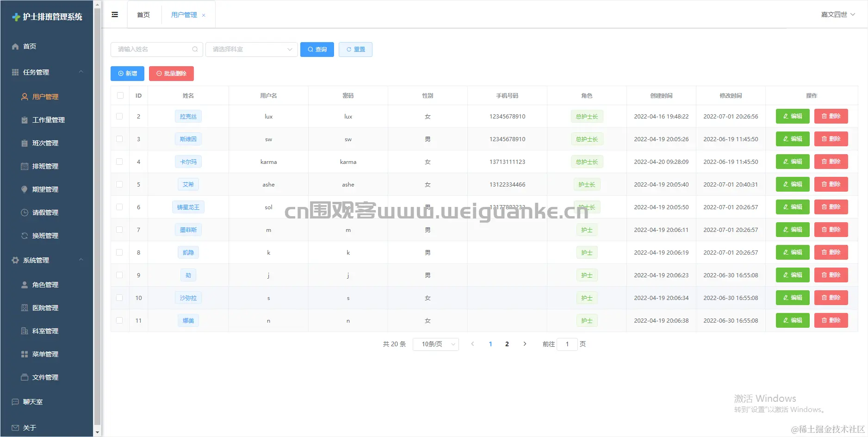
Task: Click the 文件管理 folder icon
Action: pos(25,377)
